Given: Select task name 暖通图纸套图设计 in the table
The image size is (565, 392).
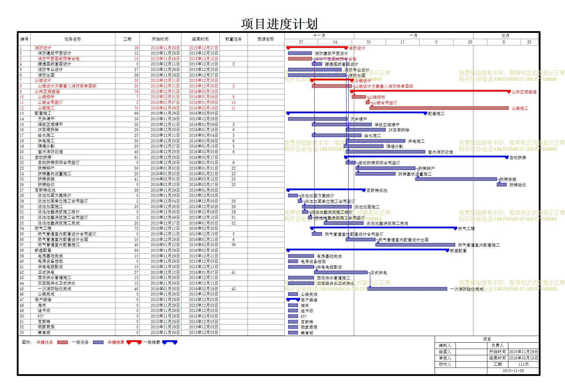Looking at the screenshot, I should pyautogui.click(x=55, y=64).
